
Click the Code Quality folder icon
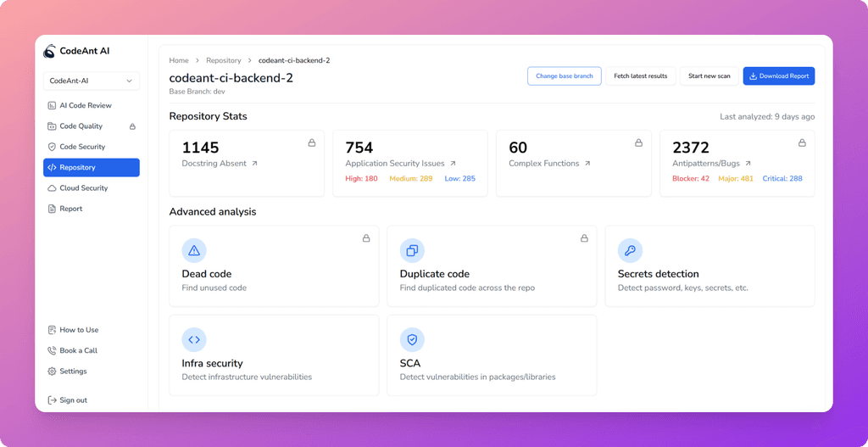click(x=52, y=126)
